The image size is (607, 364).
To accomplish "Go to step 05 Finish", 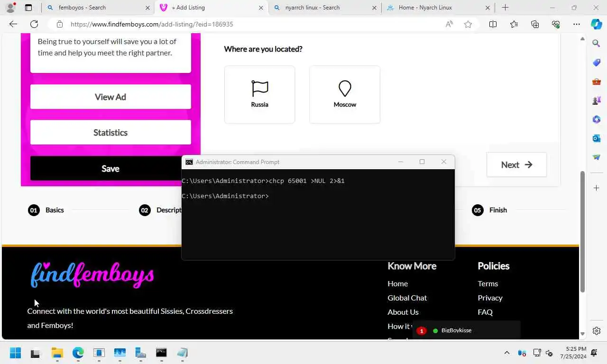I will pos(489,210).
